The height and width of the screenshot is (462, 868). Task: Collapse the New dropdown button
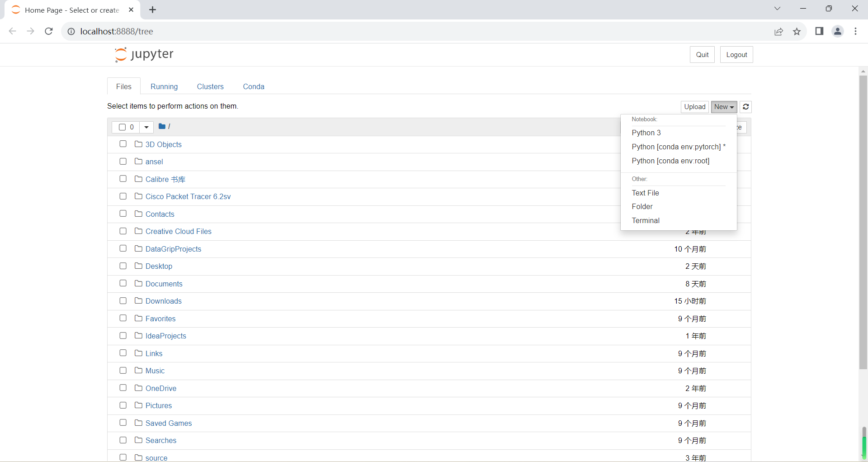pos(724,107)
